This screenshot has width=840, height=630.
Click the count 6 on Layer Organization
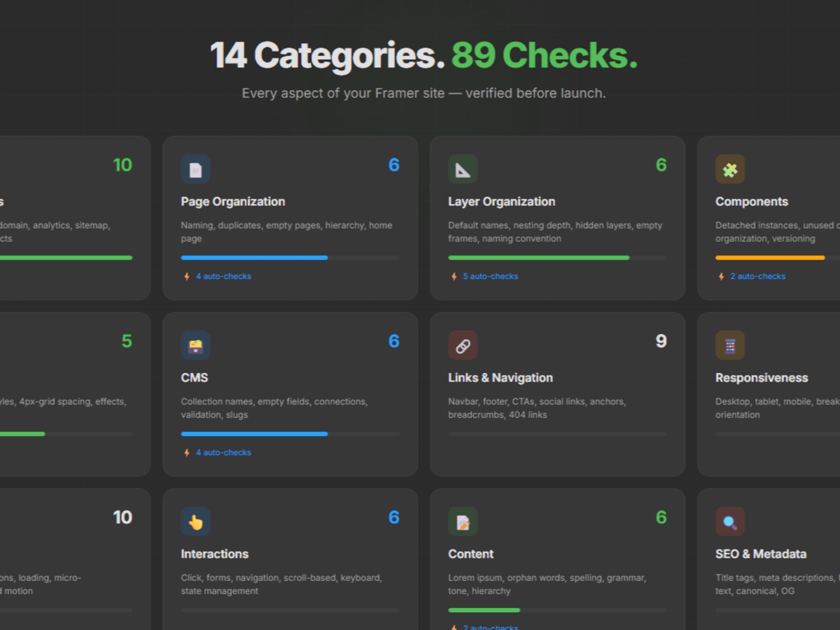click(x=661, y=165)
